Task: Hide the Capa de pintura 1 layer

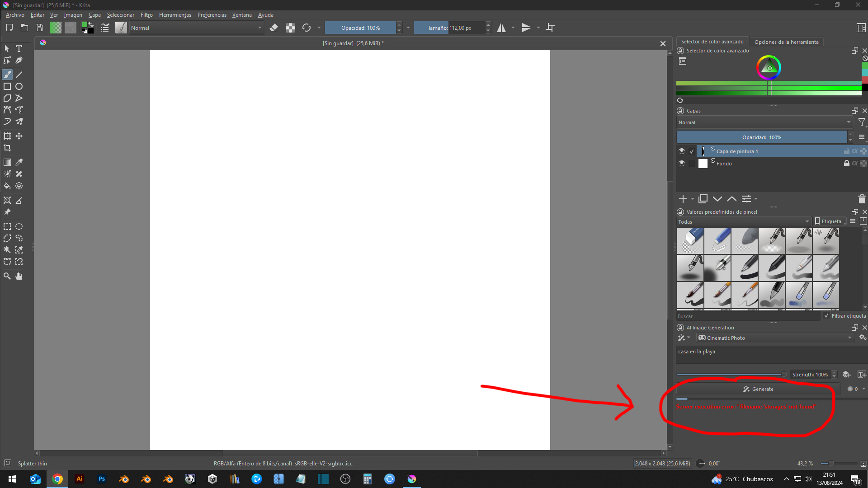Action: tap(682, 151)
